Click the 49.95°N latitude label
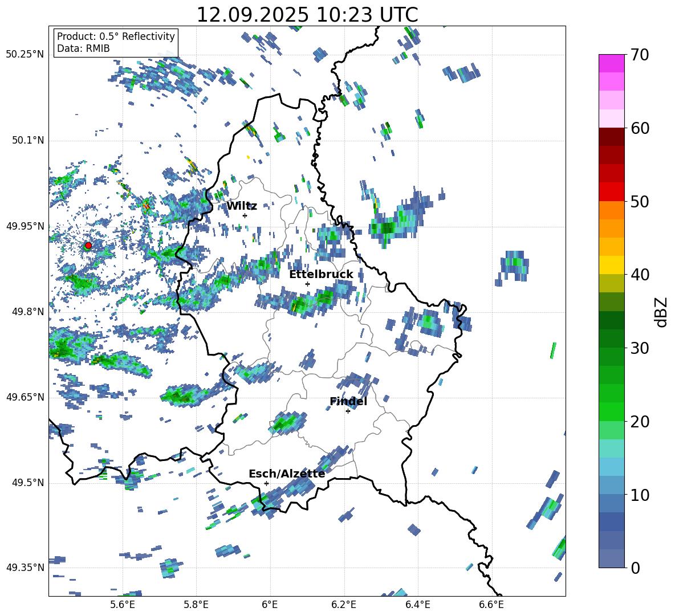The width and height of the screenshot is (675, 616). pyautogui.click(x=25, y=226)
